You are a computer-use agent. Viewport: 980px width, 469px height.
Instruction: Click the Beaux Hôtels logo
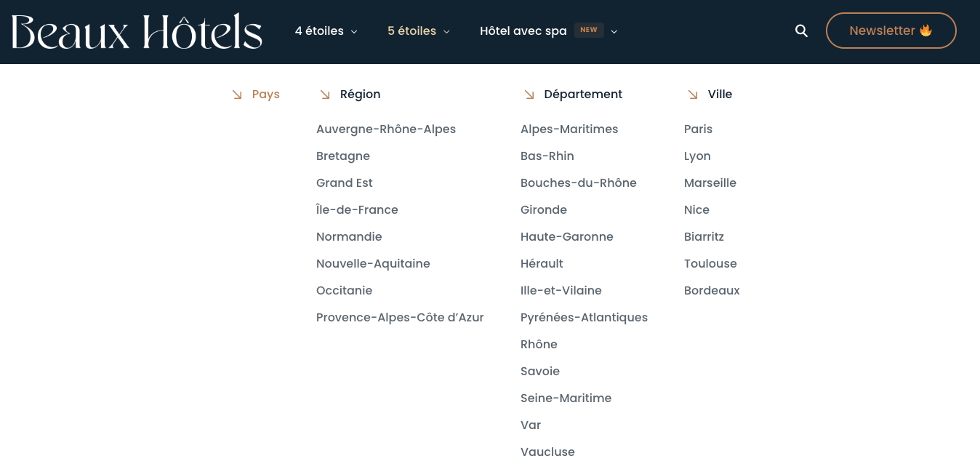[137, 31]
